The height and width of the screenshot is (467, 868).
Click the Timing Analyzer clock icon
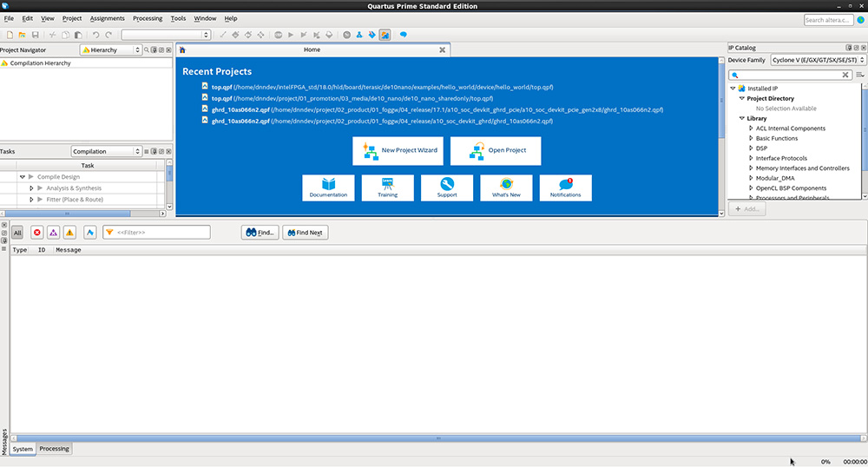pyautogui.click(x=346, y=35)
